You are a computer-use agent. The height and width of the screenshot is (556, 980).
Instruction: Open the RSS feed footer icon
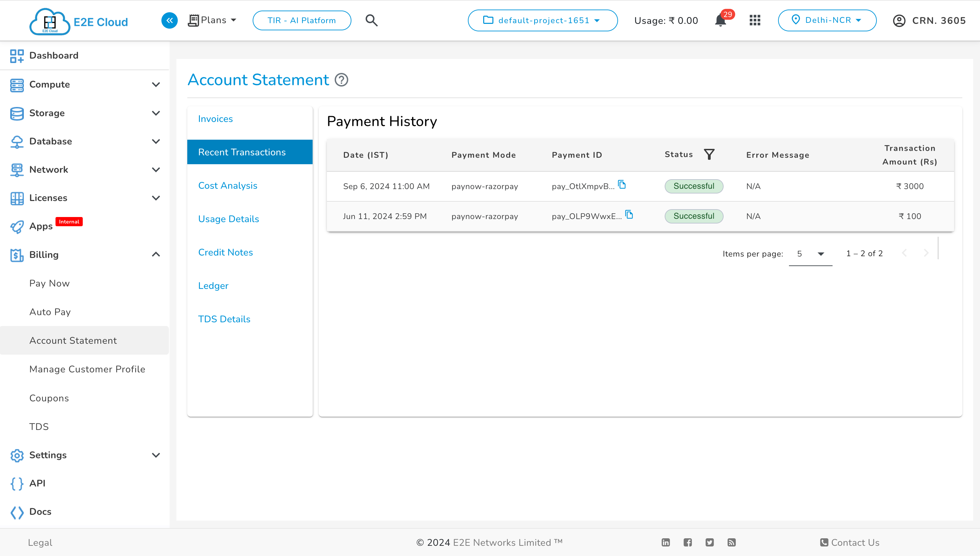(731, 543)
